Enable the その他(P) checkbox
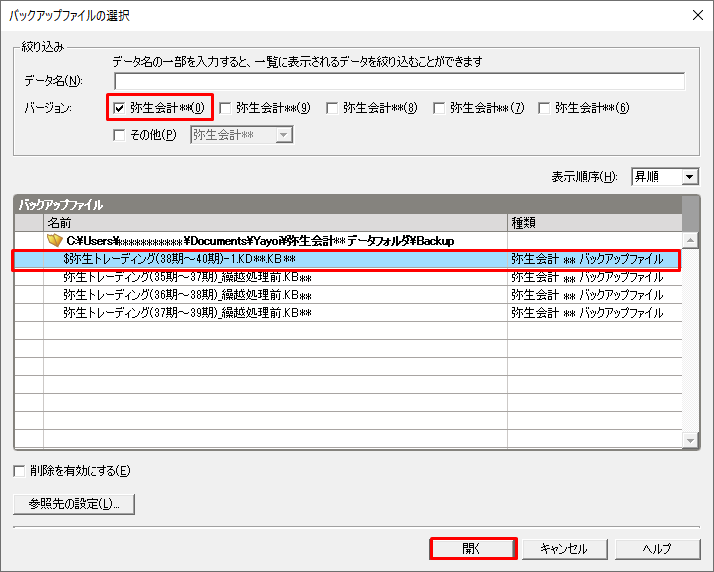The image size is (714, 572). click(x=119, y=135)
